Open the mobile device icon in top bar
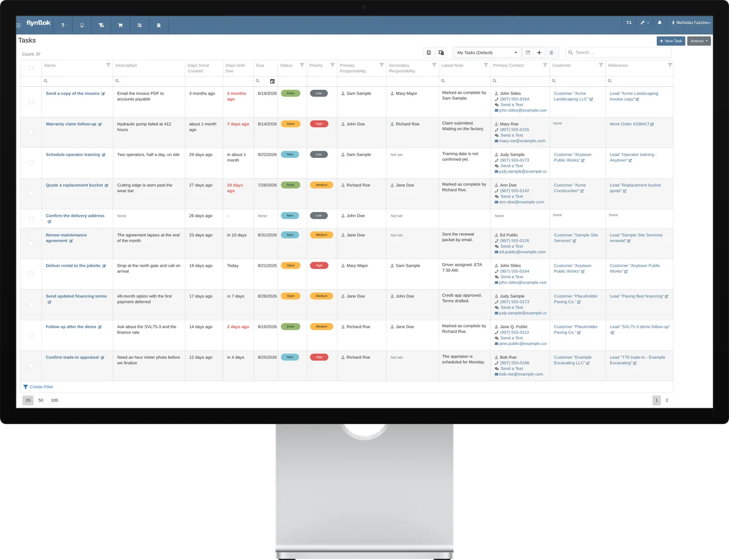Image resolution: width=729 pixels, height=560 pixels. tap(82, 26)
